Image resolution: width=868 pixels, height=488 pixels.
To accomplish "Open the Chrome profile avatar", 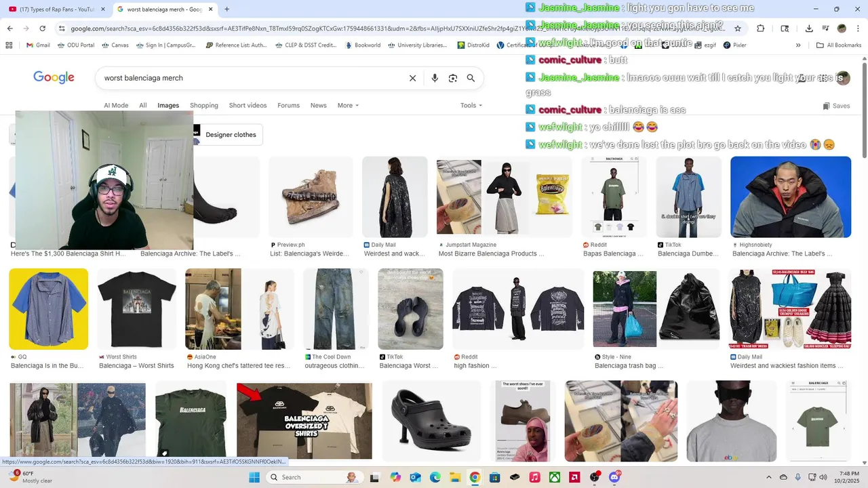I will point(842,28).
